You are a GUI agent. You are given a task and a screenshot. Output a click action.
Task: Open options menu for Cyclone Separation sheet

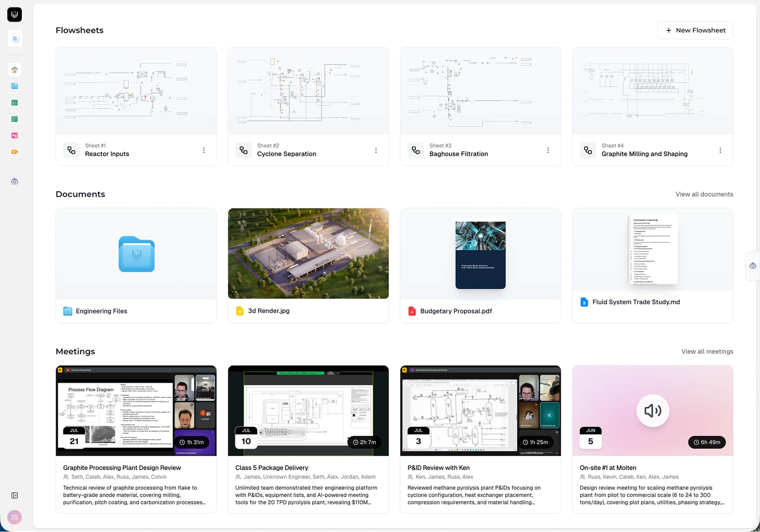click(376, 150)
